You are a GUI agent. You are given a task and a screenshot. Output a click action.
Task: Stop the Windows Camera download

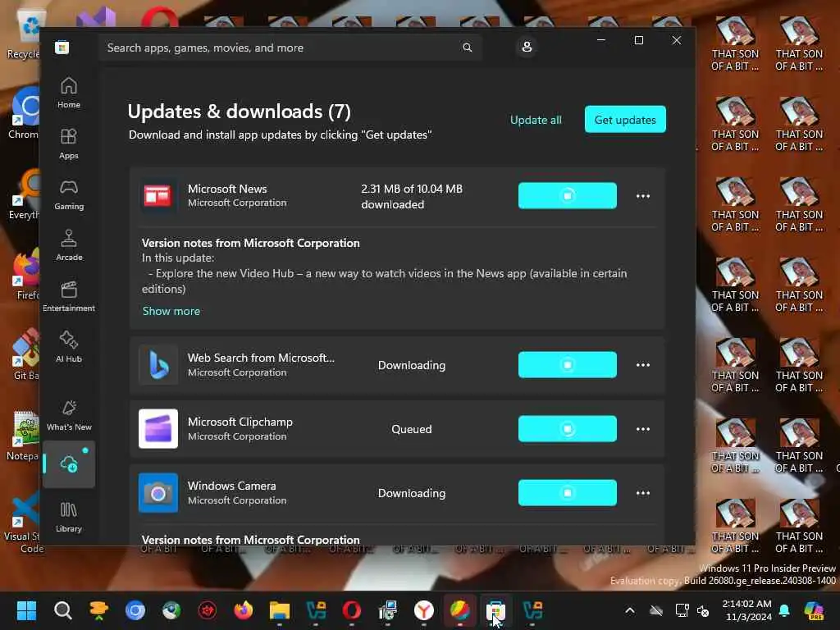tap(568, 493)
